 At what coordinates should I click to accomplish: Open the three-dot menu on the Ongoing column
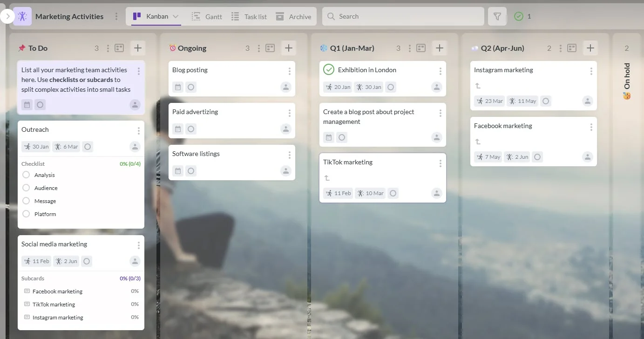tap(259, 47)
